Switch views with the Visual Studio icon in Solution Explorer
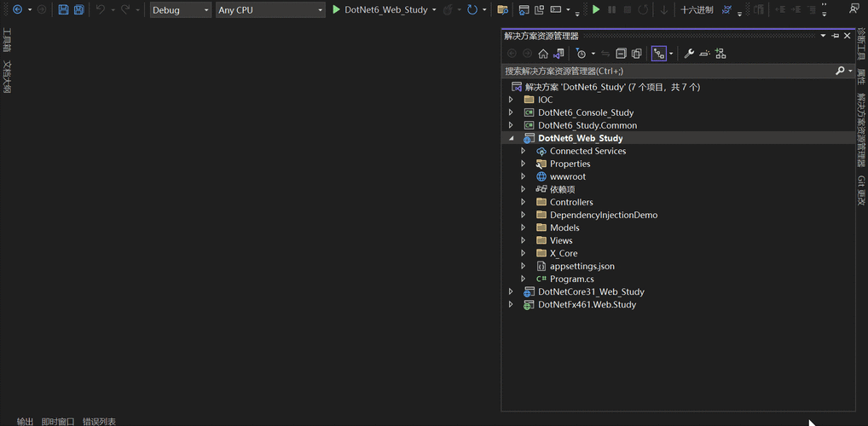The height and width of the screenshot is (426, 868). [559, 54]
